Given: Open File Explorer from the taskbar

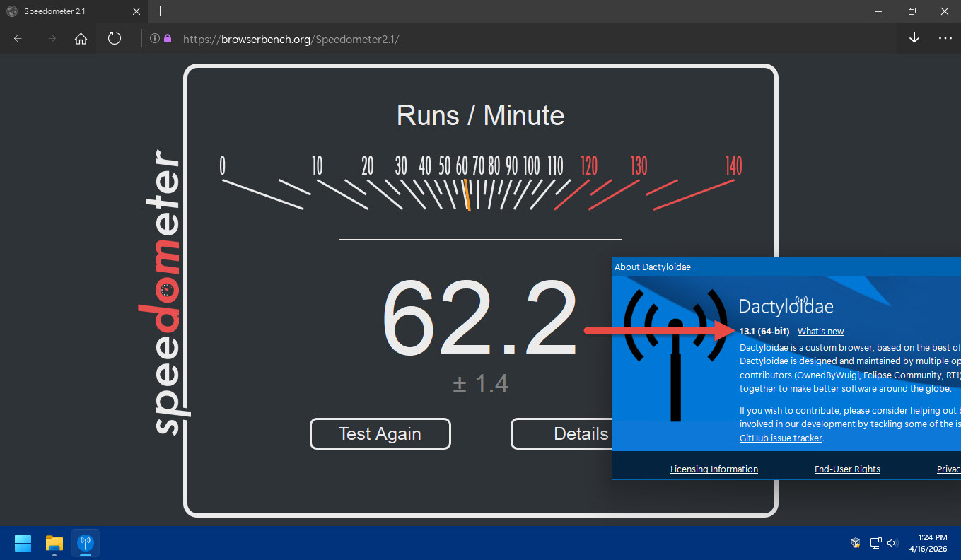Looking at the screenshot, I should click(54, 543).
